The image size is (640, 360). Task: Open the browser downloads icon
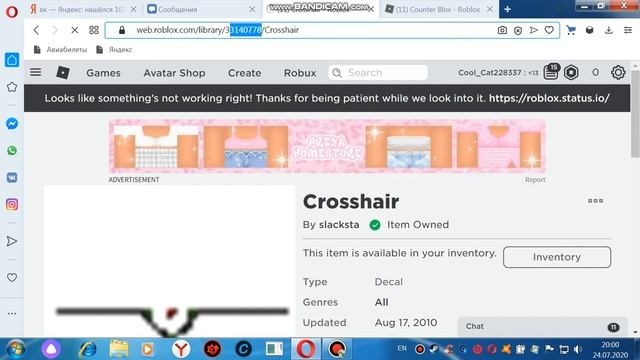click(609, 30)
